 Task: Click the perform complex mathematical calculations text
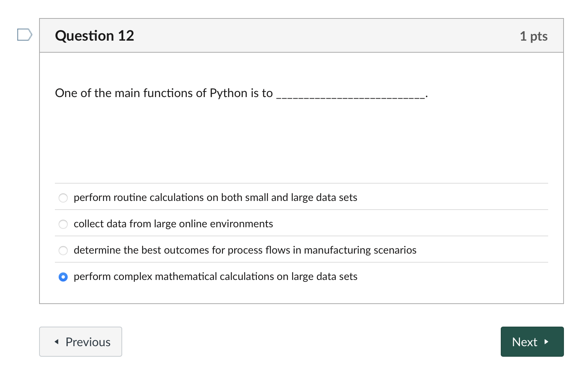tap(215, 277)
